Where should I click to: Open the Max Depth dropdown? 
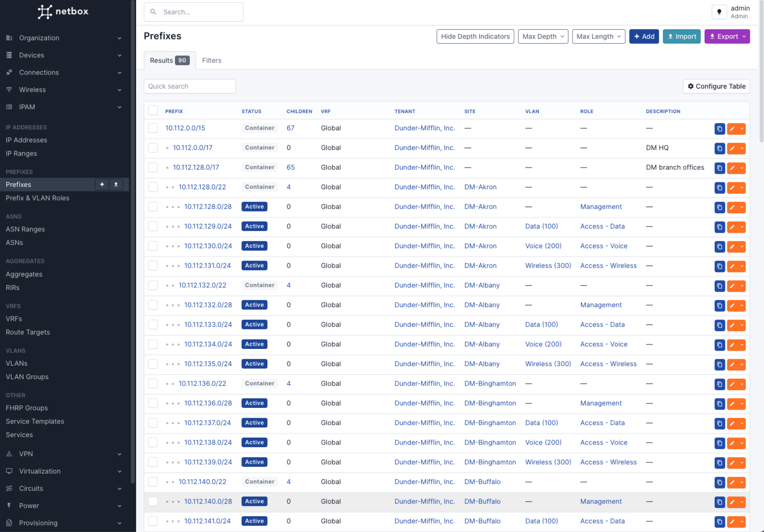(x=543, y=36)
